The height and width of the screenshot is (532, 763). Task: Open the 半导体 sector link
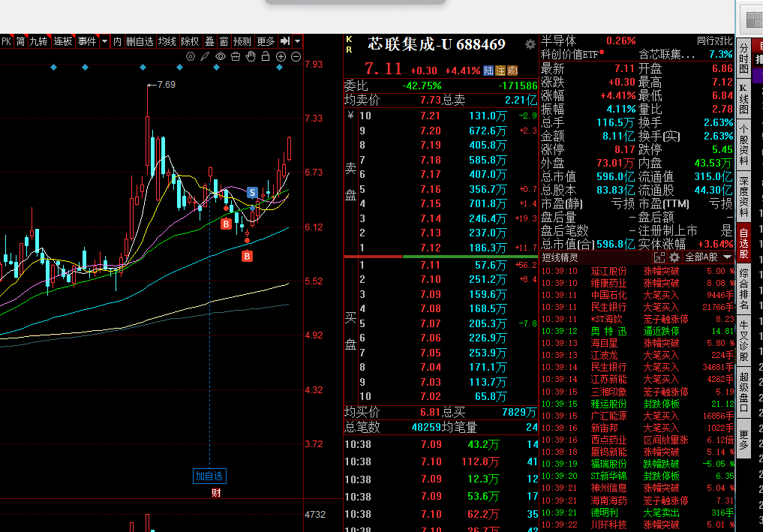coord(559,41)
